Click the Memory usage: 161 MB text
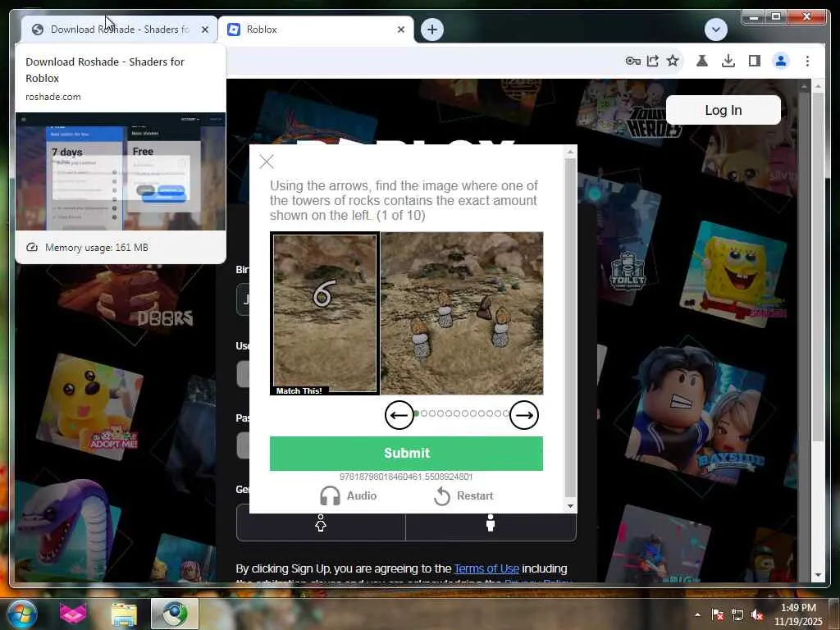This screenshot has height=630, width=840. point(97,248)
